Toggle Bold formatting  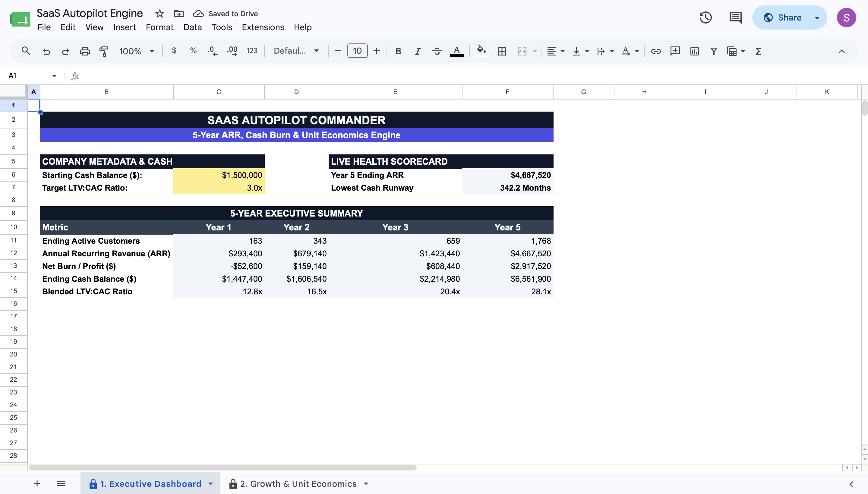coord(398,51)
